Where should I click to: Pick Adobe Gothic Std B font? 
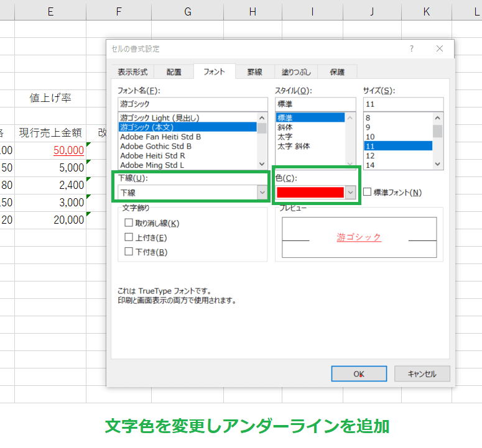pyautogui.click(x=187, y=146)
